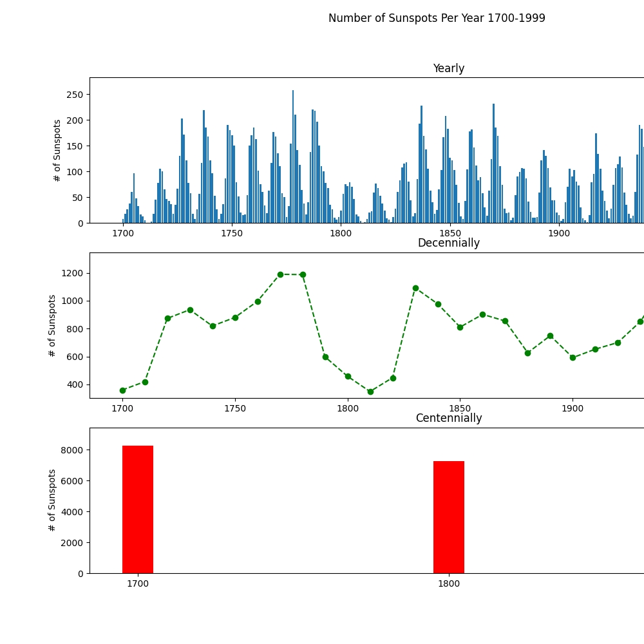
Task: Select the green data point at 1700
Action: [122, 390]
